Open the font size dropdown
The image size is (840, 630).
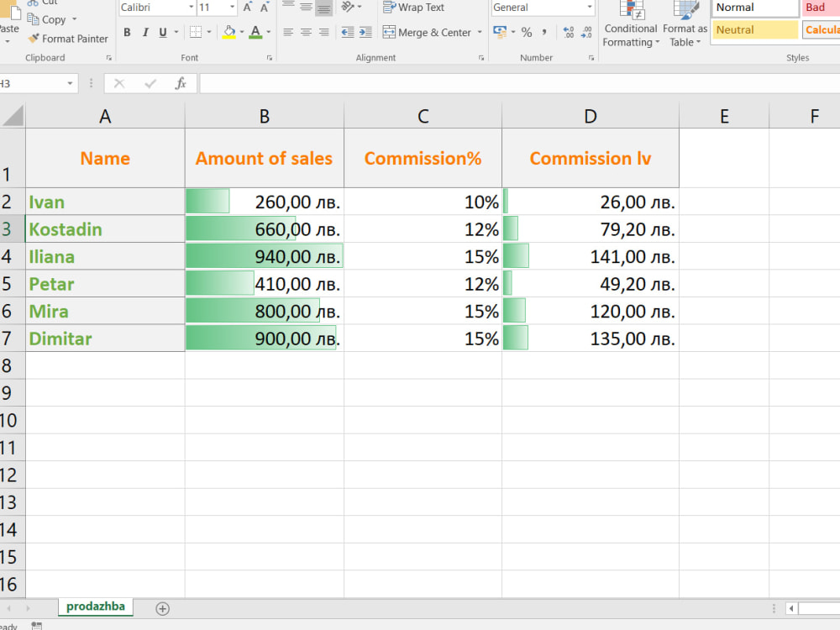point(230,8)
